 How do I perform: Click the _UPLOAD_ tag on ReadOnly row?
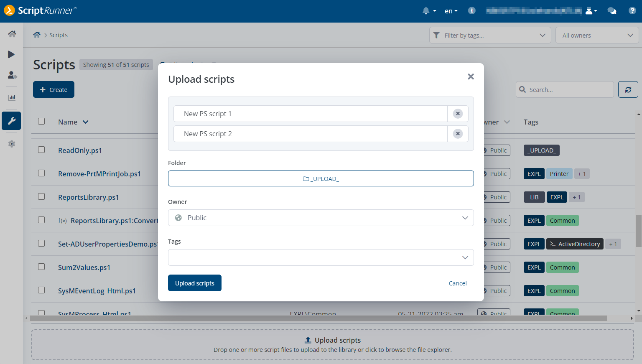(x=542, y=150)
